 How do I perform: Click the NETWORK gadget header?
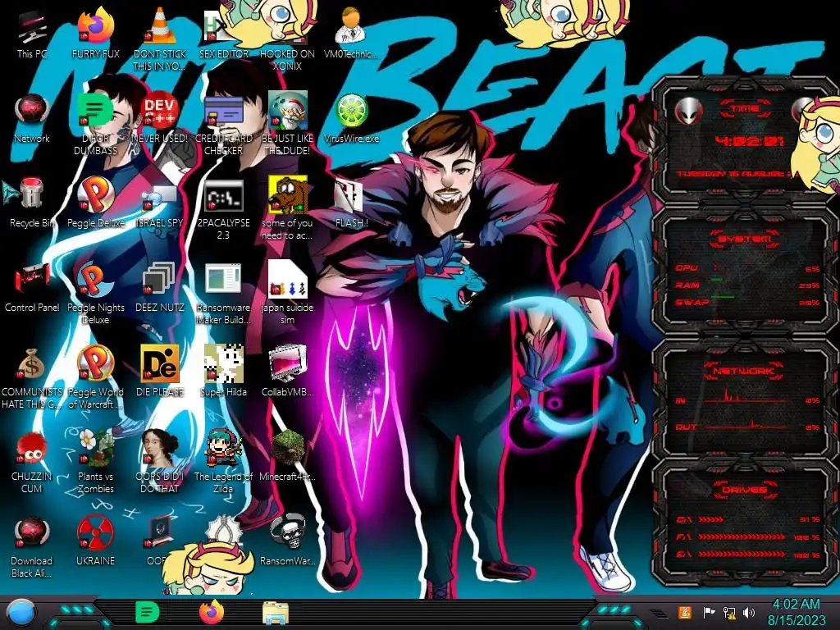pos(744,371)
